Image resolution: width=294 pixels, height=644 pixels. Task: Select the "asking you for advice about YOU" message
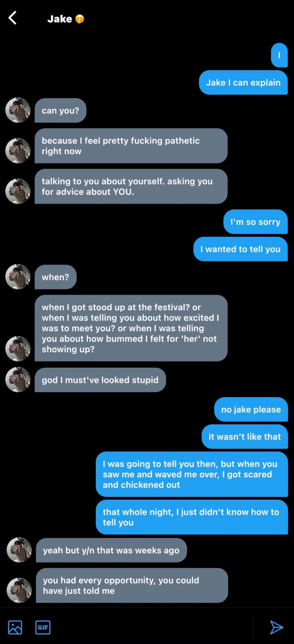[x=131, y=186]
